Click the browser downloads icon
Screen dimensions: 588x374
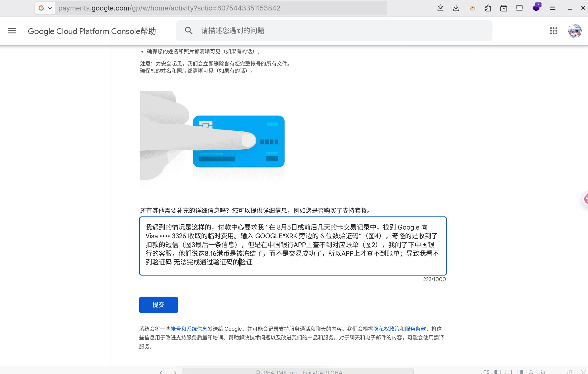pyautogui.click(x=456, y=8)
